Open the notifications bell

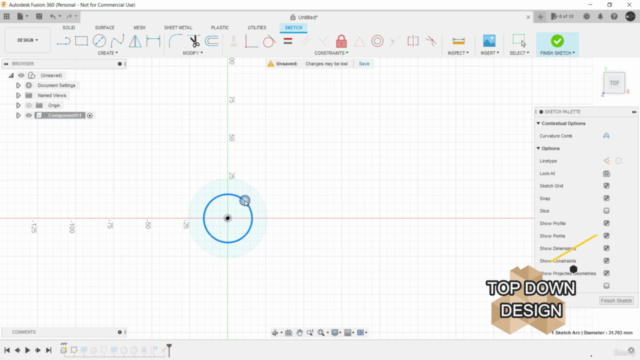(x=600, y=17)
